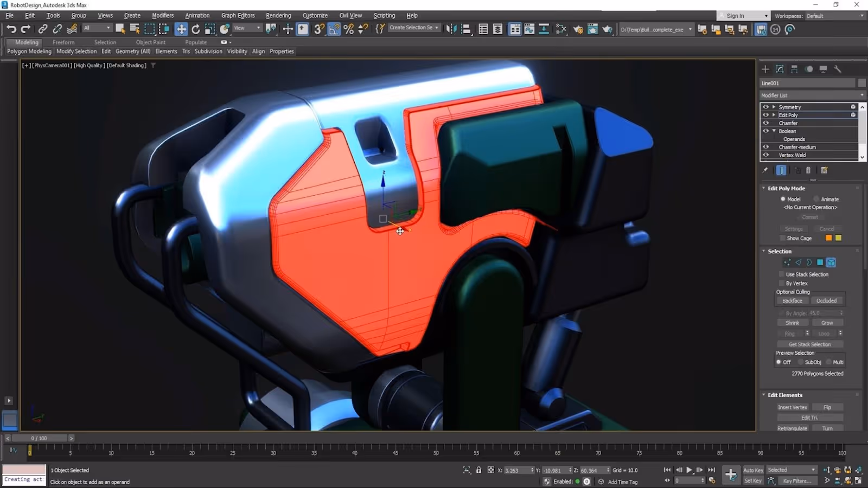Open the Motion panel tab

click(809, 69)
